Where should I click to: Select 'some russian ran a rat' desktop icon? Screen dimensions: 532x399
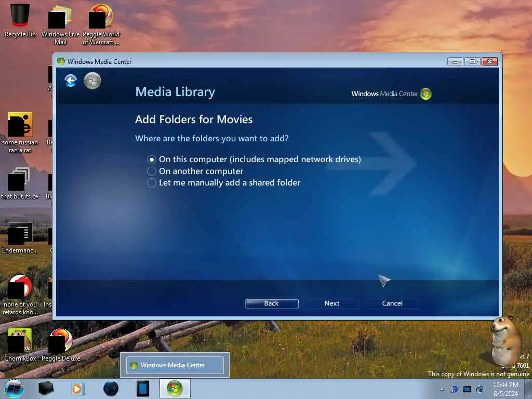(x=20, y=132)
